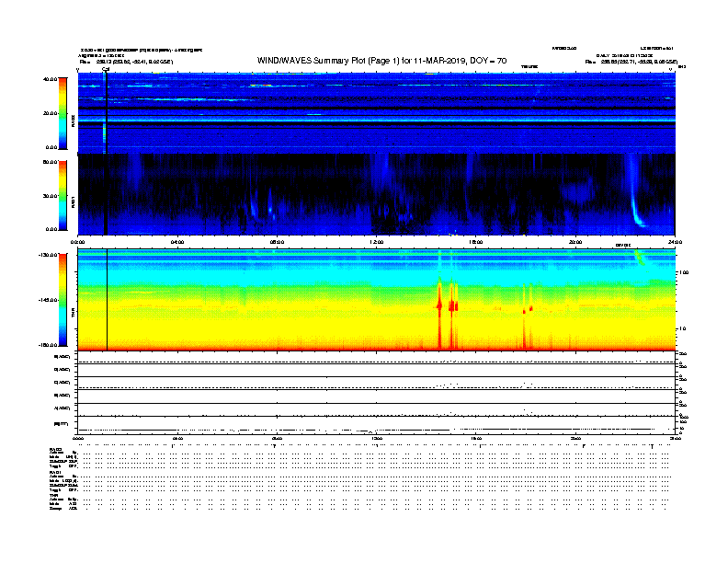The image size is (728, 563).
Task: Click 08:00 label below the RAD1 panel
Action: click(x=277, y=242)
